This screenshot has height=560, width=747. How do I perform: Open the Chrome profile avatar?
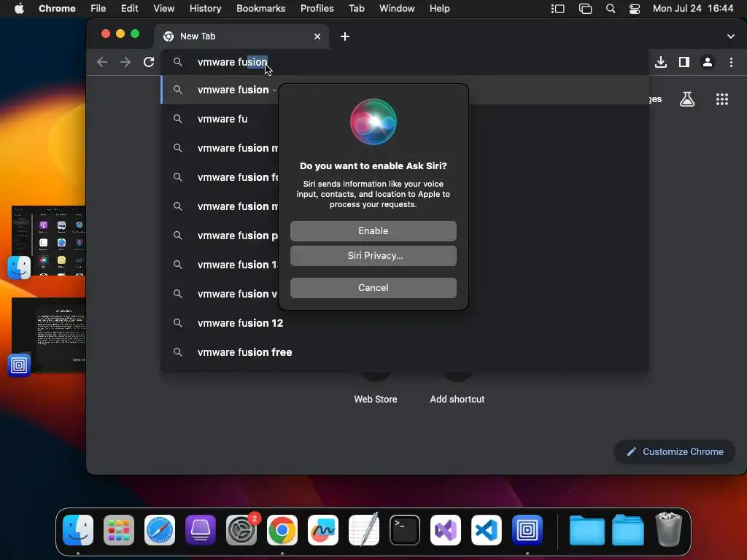(x=708, y=62)
